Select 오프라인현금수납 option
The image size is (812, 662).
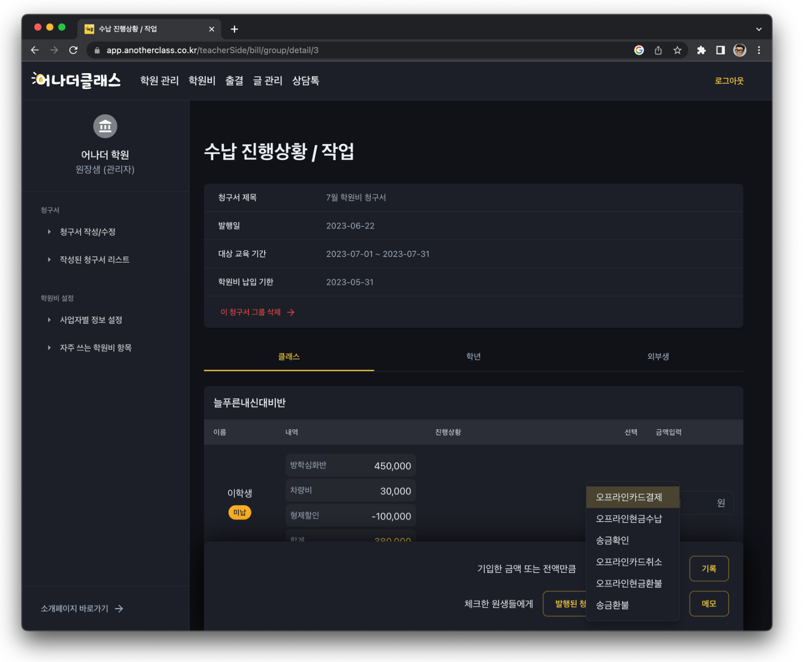click(633, 518)
